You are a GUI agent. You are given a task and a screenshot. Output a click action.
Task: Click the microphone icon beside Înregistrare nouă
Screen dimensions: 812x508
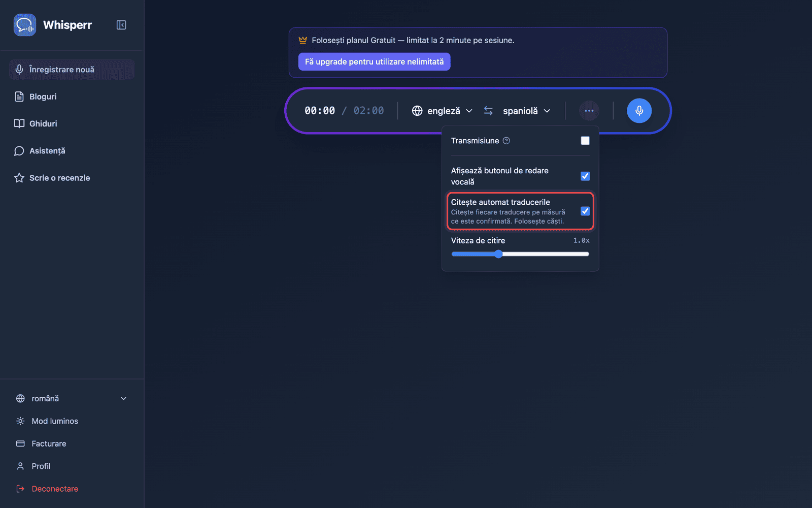19,70
